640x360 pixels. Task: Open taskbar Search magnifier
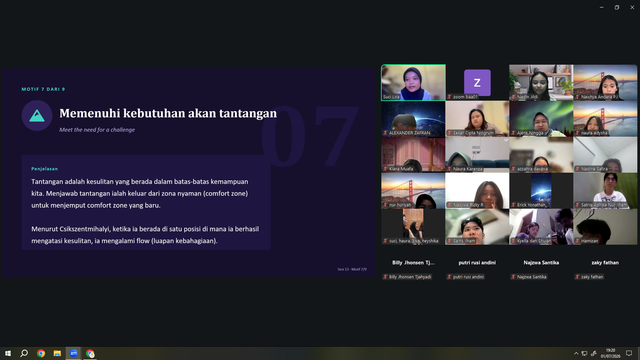pyautogui.click(x=24, y=353)
